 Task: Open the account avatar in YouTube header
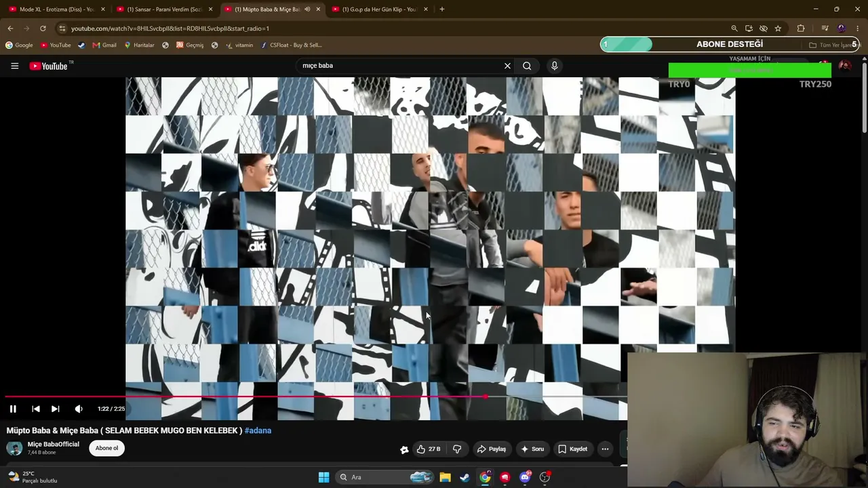point(844,66)
